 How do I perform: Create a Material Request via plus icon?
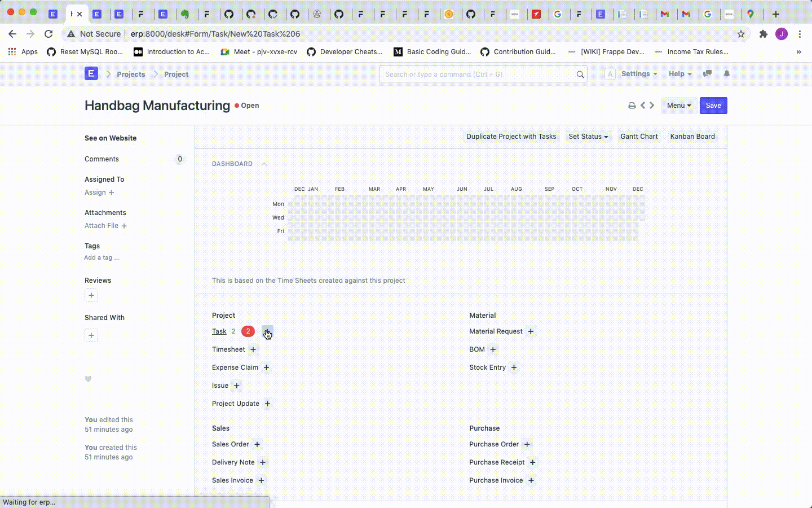(530, 331)
